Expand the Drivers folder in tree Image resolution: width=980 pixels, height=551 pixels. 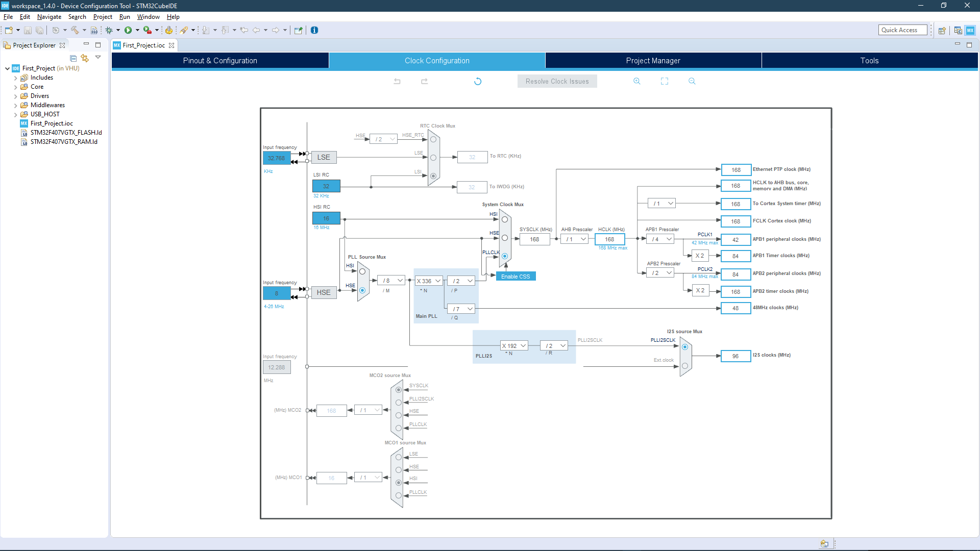pos(16,96)
